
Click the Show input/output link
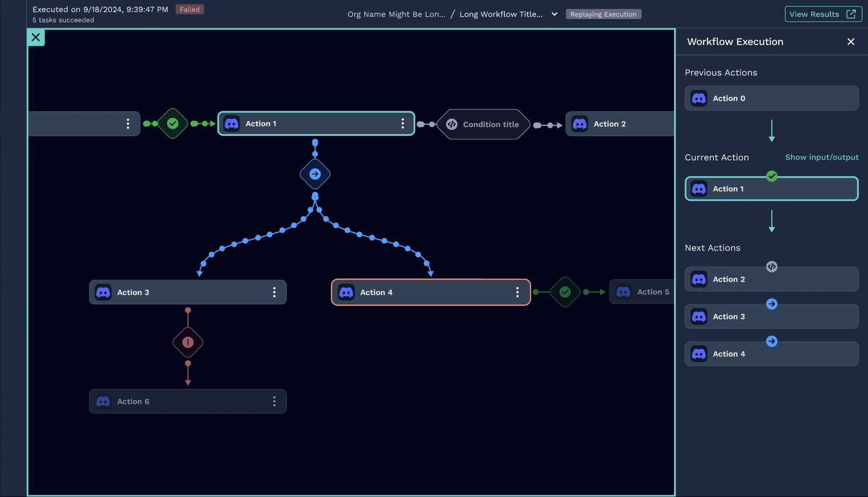[x=822, y=157]
